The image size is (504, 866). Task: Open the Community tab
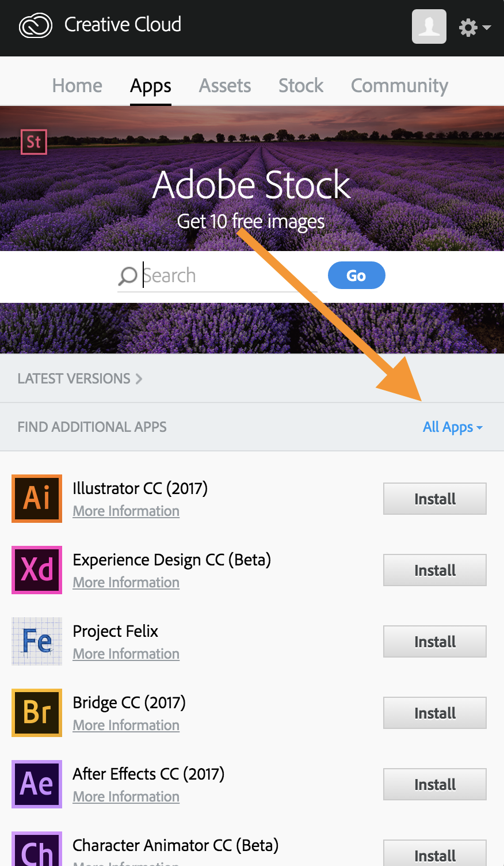(x=399, y=86)
